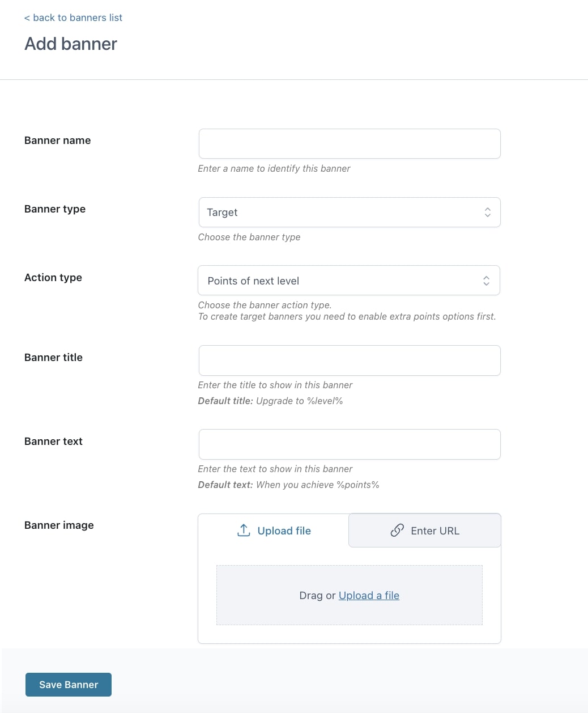Open the Points of next level dropdown
The height and width of the screenshot is (713, 588).
[349, 281]
